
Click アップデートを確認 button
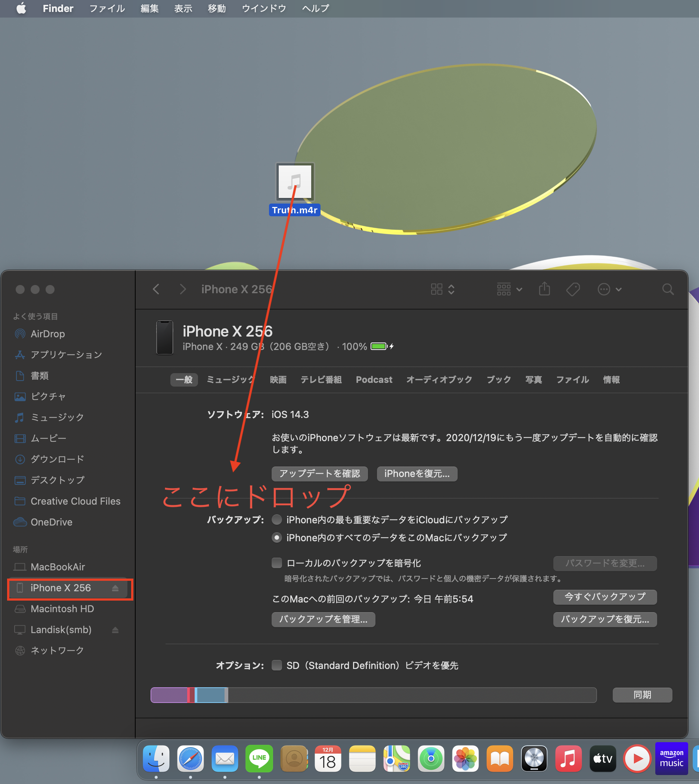click(x=319, y=473)
